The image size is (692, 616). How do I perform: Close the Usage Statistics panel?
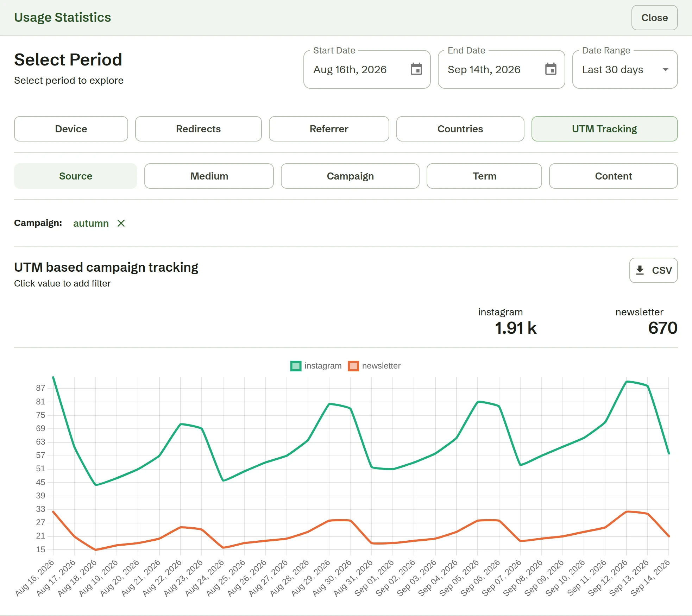pyautogui.click(x=654, y=18)
